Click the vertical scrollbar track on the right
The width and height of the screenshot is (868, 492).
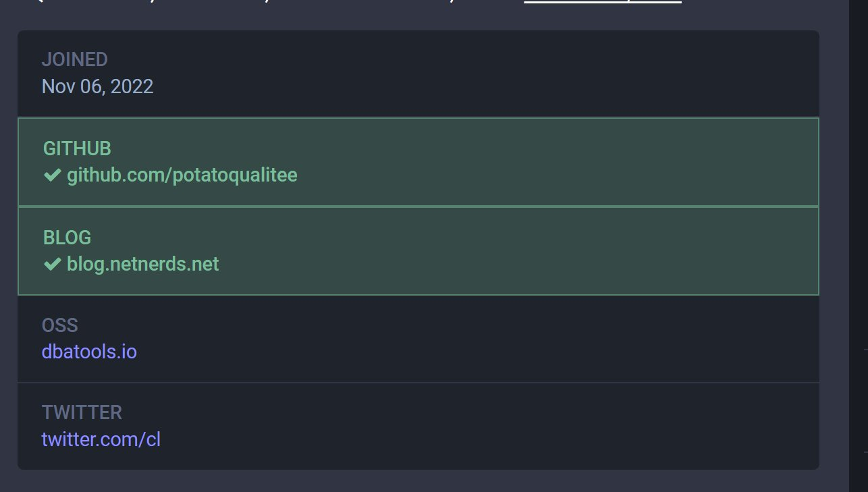(x=859, y=246)
